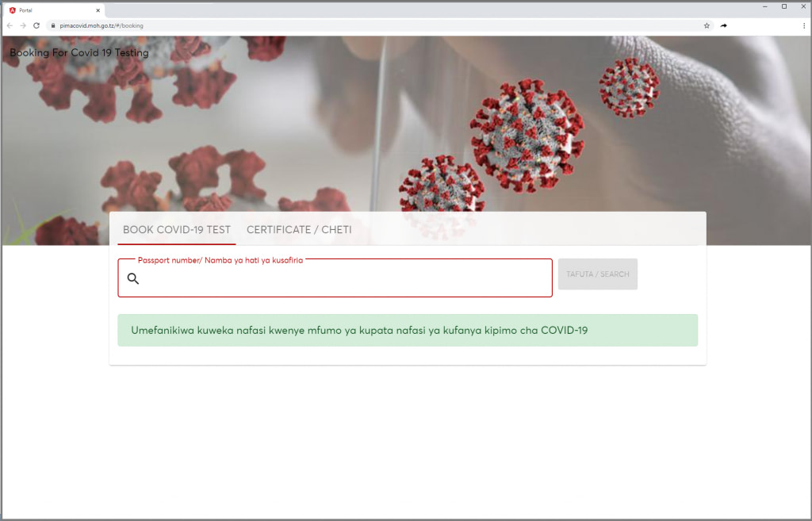Click the magnifier icon in the passport field

click(x=133, y=278)
